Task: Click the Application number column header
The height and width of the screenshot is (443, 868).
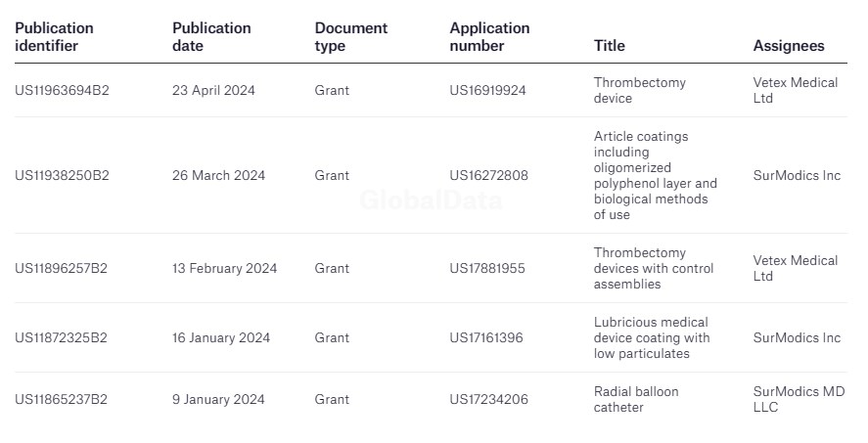Action: (489, 36)
